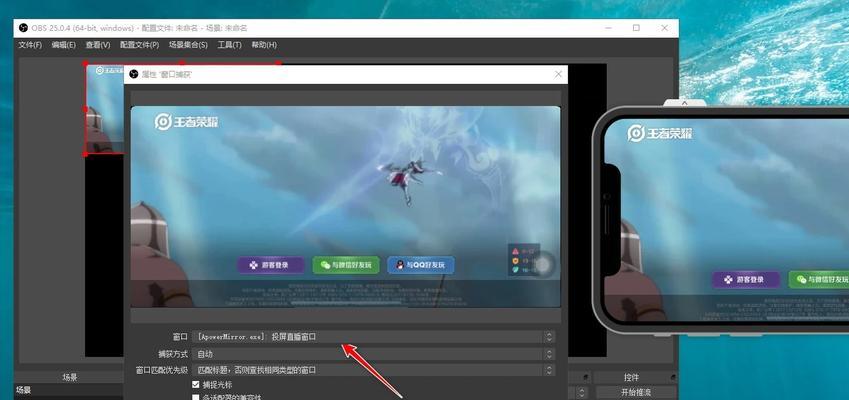Expand the 捕获方式 dropdown set to 自动
849x400 pixels.
pyautogui.click(x=374, y=354)
